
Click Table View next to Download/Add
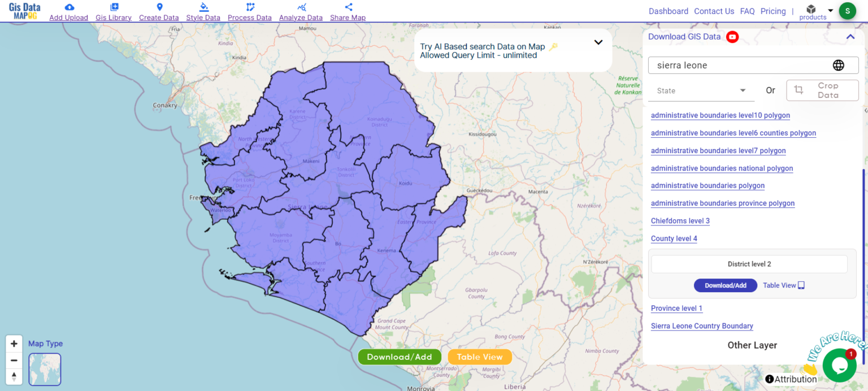click(783, 285)
